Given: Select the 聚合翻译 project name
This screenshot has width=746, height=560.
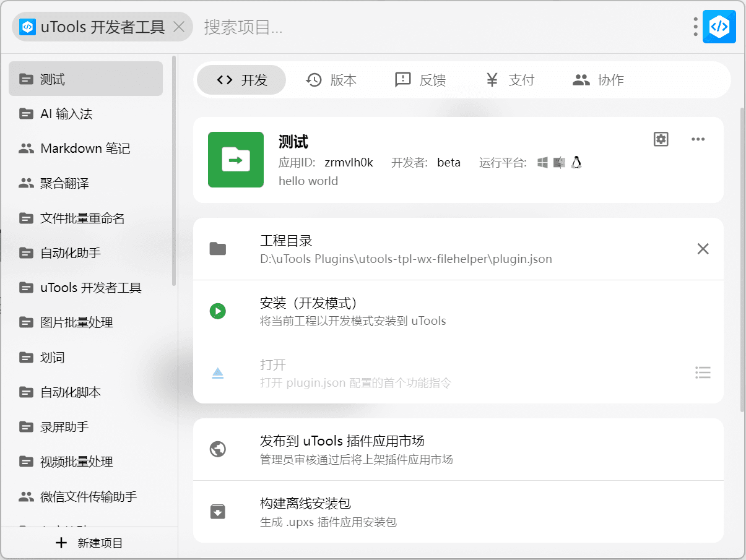Looking at the screenshot, I should pyautogui.click(x=65, y=183).
